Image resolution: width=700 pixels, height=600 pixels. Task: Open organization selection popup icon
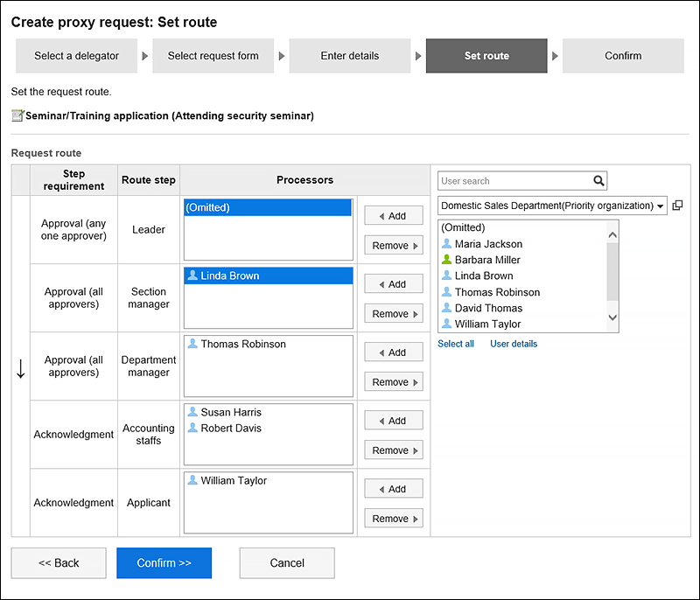tap(677, 206)
